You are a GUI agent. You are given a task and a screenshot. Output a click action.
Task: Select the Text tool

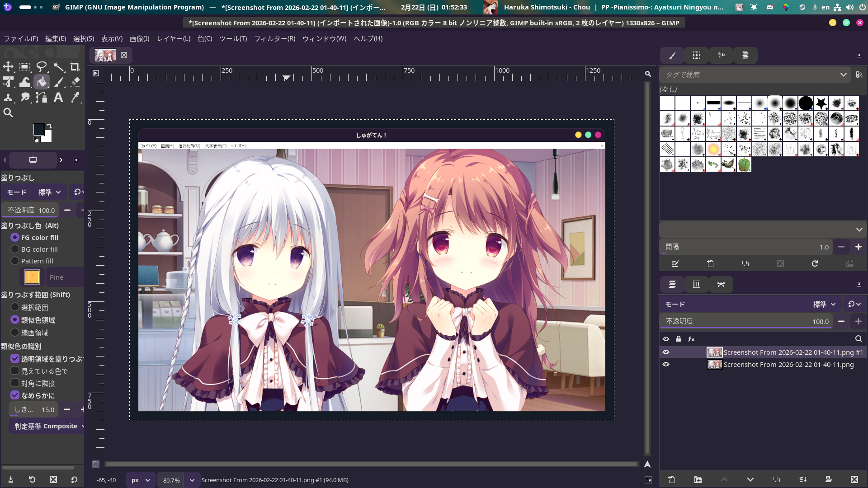tap(58, 98)
